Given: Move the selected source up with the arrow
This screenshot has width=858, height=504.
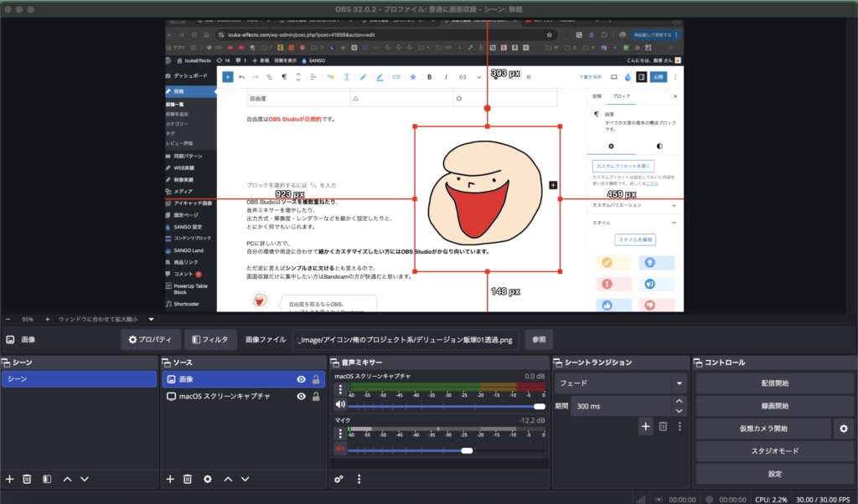Looking at the screenshot, I should 227,479.
